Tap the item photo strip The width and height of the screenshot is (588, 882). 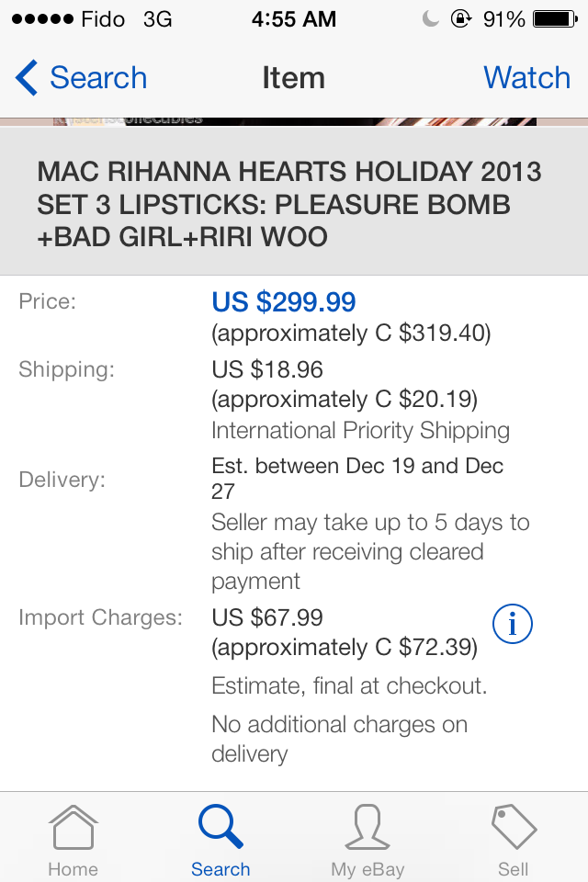(x=294, y=121)
